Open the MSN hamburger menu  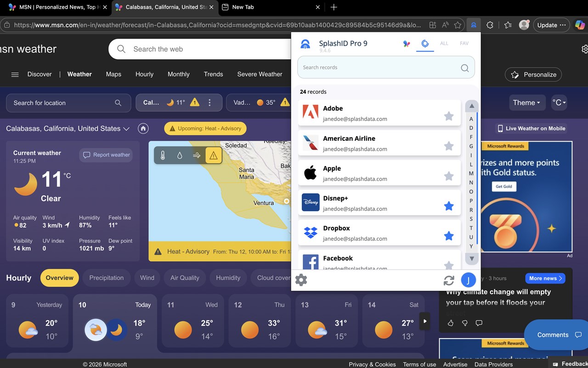coord(15,75)
